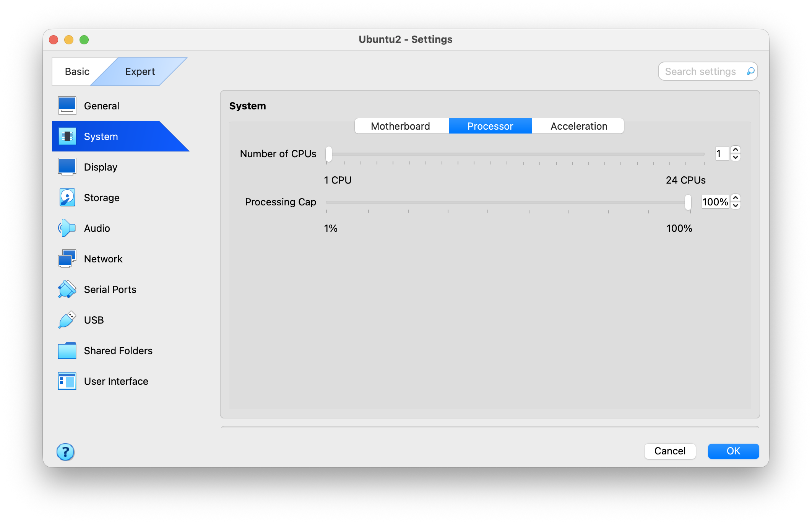Open the Audio speaker icon
The height and width of the screenshot is (524, 812).
(67, 228)
